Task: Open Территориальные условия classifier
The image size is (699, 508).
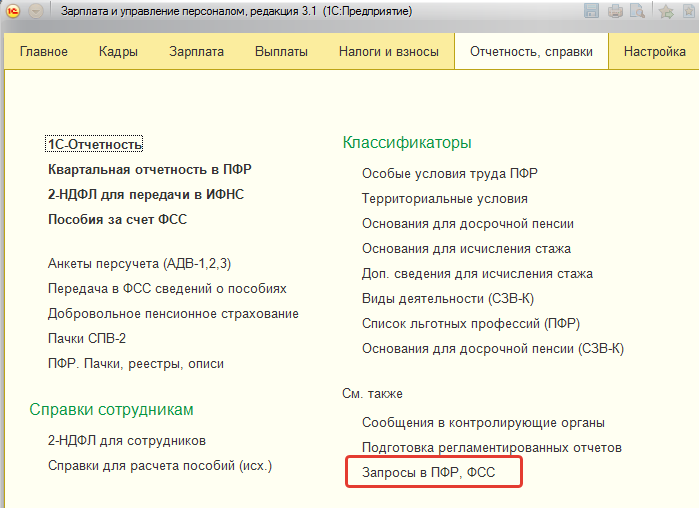Action: point(444,198)
